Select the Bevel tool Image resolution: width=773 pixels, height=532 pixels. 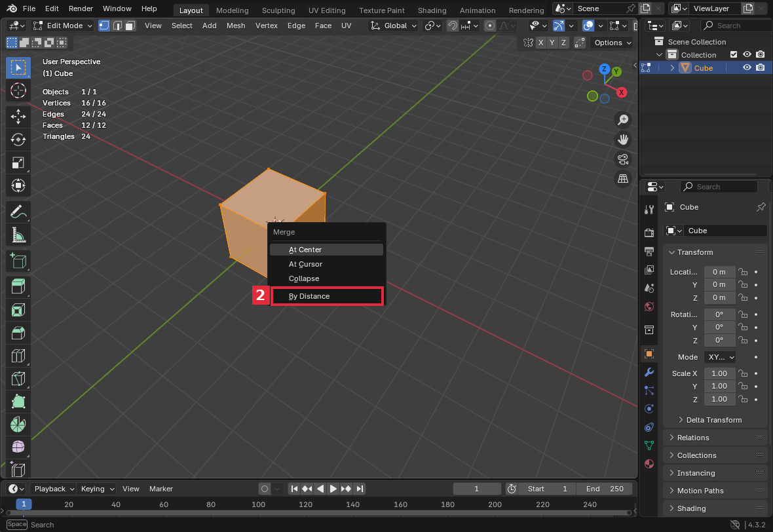coord(18,333)
